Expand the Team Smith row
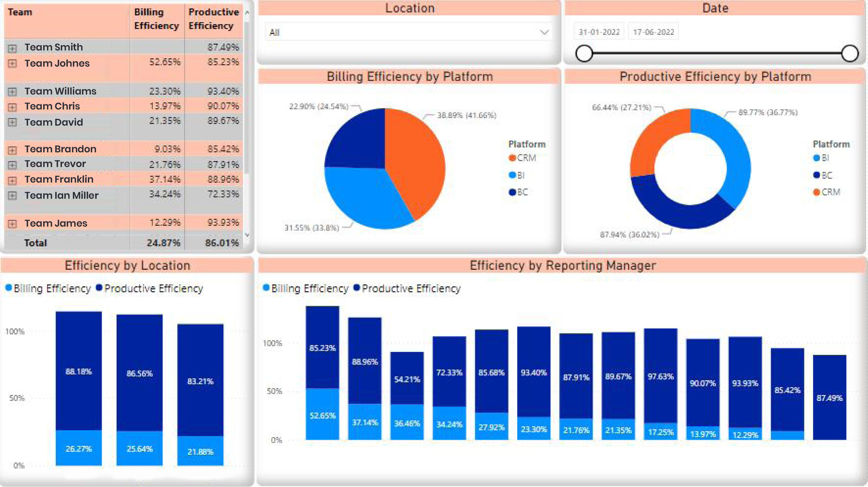The image size is (868, 487). tap(12, 48)
